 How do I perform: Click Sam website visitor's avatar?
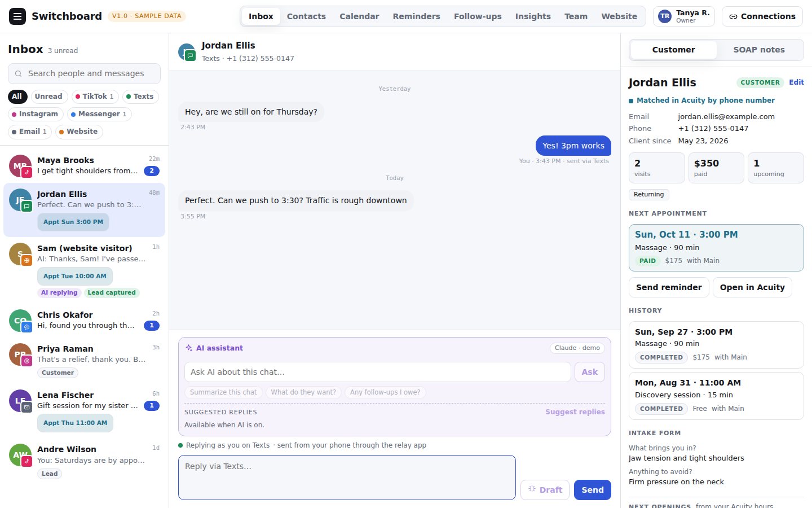[20, 254]
